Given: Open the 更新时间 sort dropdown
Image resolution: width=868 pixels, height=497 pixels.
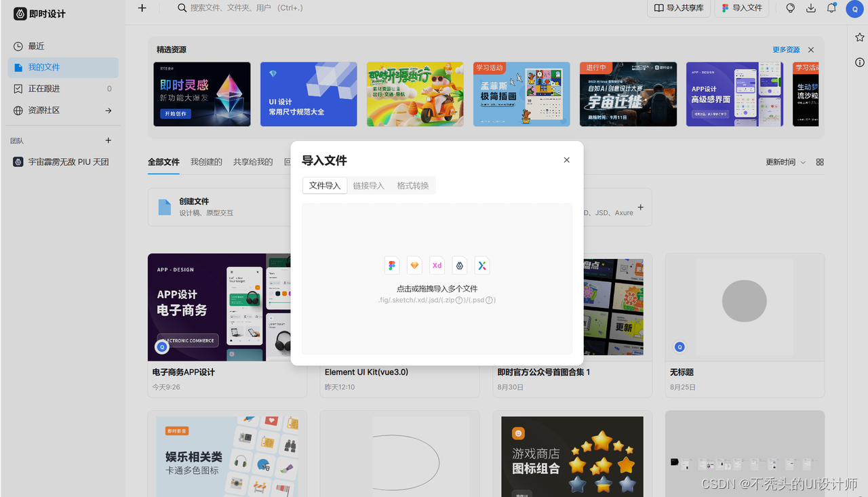Looking at the screenshot, I should (x=785, y=162).
